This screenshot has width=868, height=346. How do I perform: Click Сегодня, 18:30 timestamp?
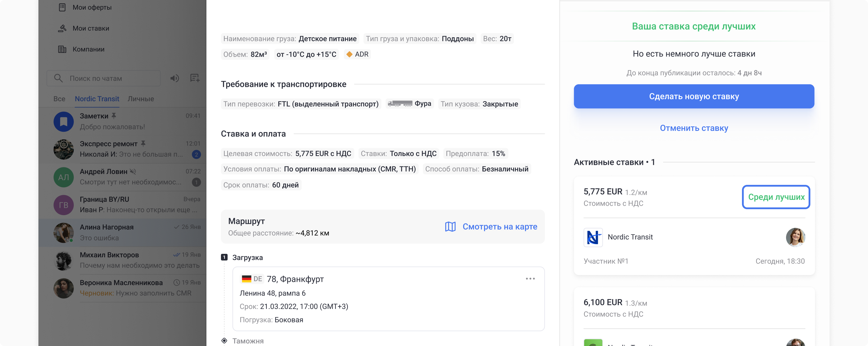coord(780,261)
